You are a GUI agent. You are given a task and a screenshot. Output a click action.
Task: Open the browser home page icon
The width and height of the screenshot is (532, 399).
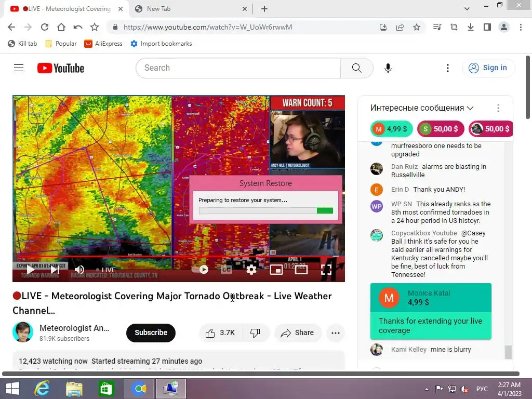point(61,27)
